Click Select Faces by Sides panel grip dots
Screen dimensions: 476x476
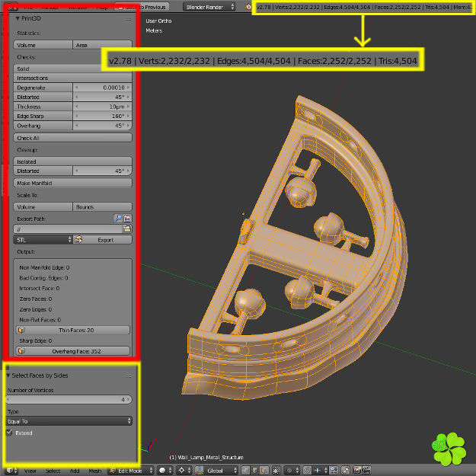click(x=129, y=376)
